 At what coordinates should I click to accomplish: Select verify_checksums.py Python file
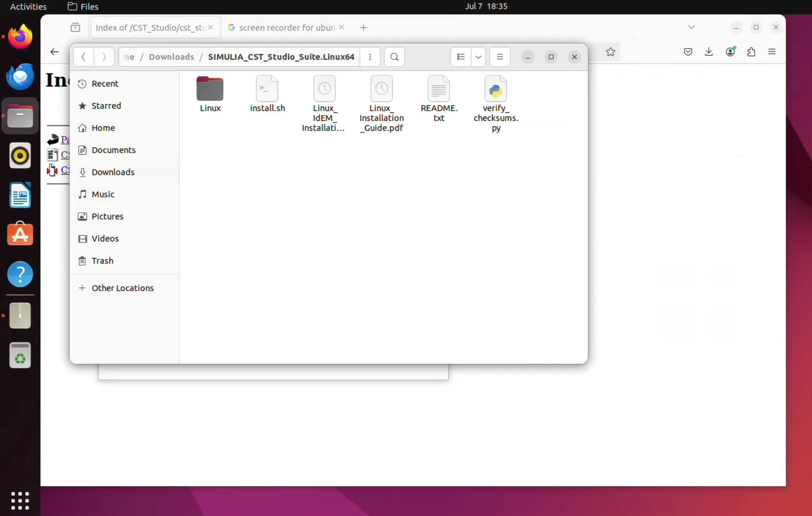point(496,104)
